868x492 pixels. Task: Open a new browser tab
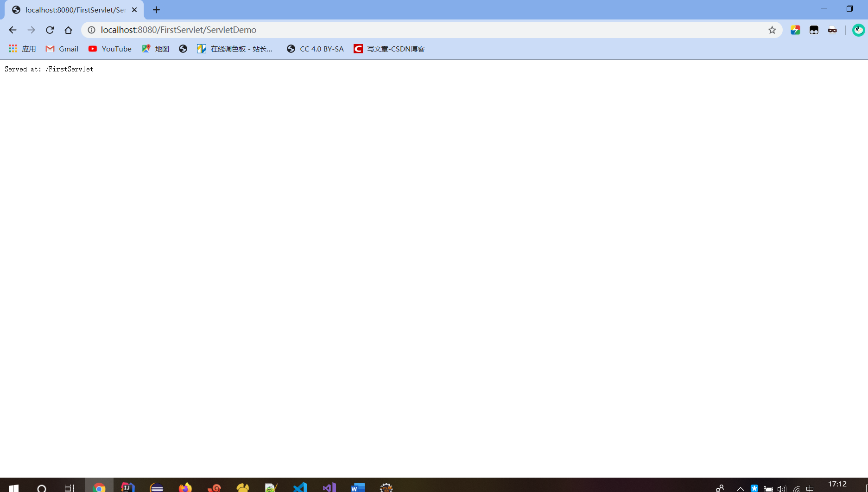coord(156,10)
